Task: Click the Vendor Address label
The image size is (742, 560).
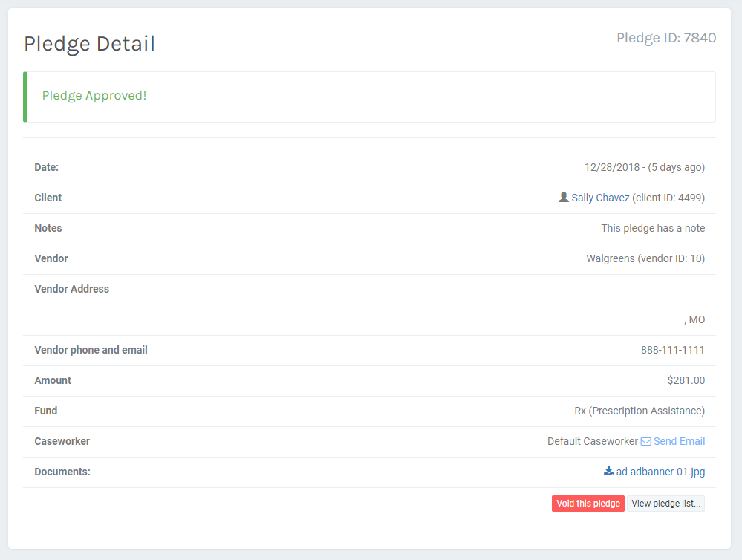Action: coord(71,289)
